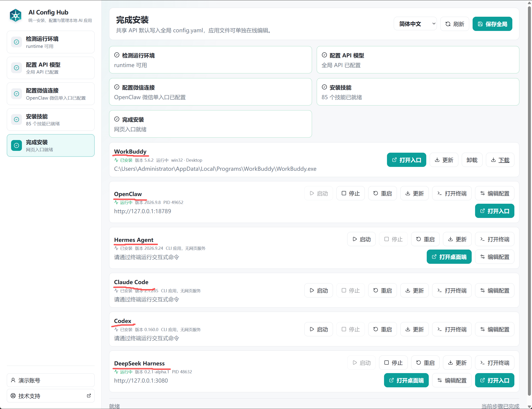Start Codex with 启动 button
Screen dimensions: 532x409
[319, 329]
